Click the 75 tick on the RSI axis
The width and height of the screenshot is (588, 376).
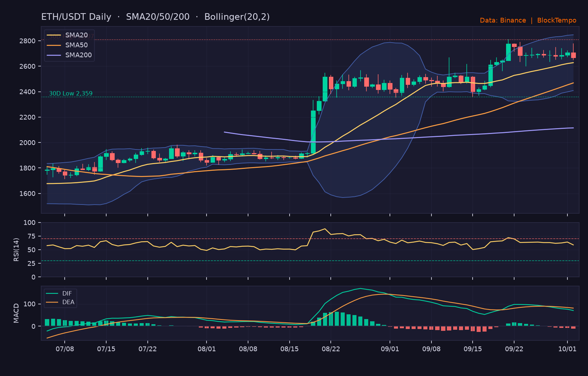[x=32, y=236]
